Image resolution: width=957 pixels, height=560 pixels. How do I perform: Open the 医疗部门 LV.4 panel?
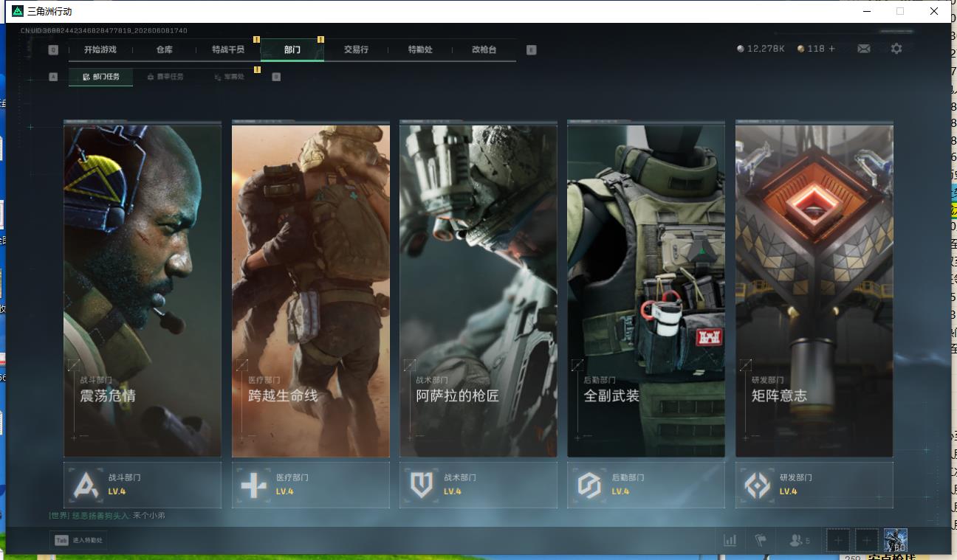[311, 485]
